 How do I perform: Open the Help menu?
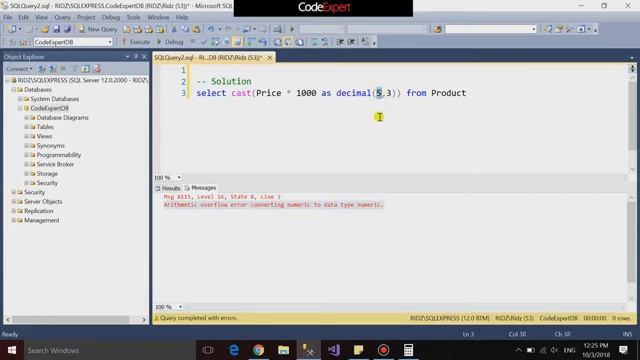click(182, 18)
